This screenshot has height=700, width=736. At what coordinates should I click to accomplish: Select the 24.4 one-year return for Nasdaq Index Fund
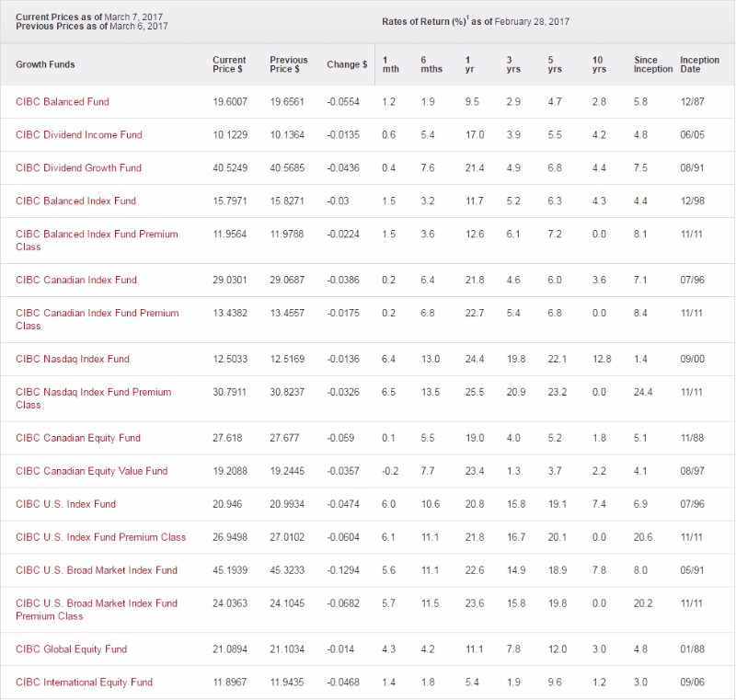click(475, 359)
